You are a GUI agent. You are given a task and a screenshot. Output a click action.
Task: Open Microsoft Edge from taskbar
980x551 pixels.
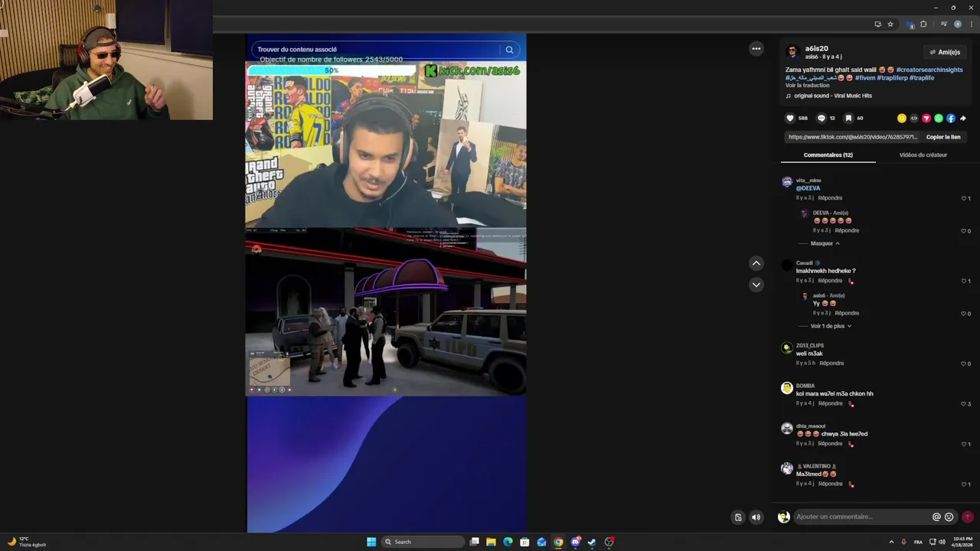(508, 542)
